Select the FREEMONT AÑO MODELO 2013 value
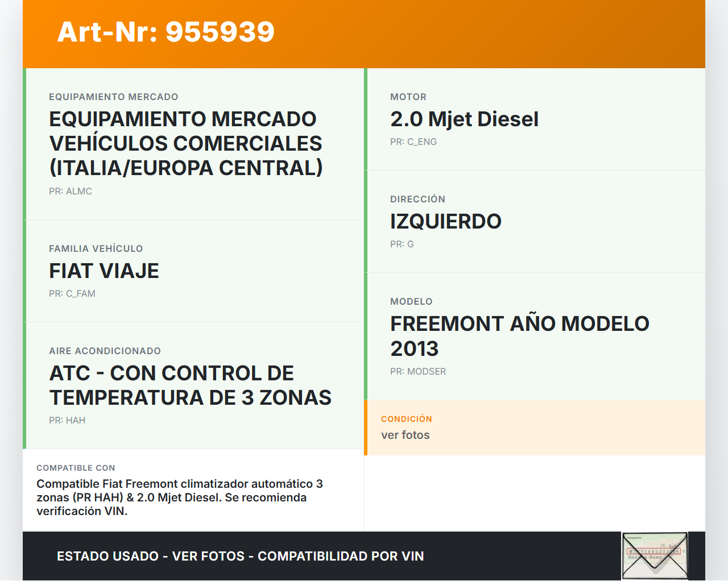 click(520, 336)
